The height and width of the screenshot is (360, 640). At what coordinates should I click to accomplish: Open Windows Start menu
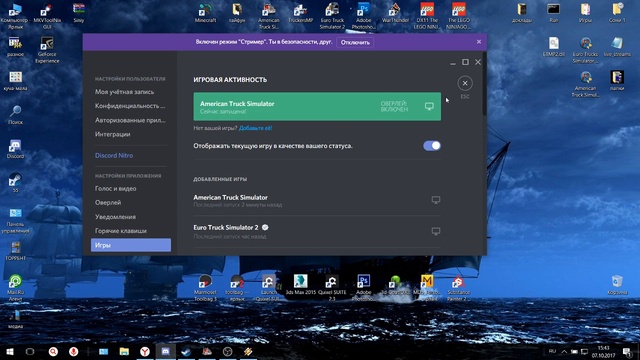(x=10, y=351)
